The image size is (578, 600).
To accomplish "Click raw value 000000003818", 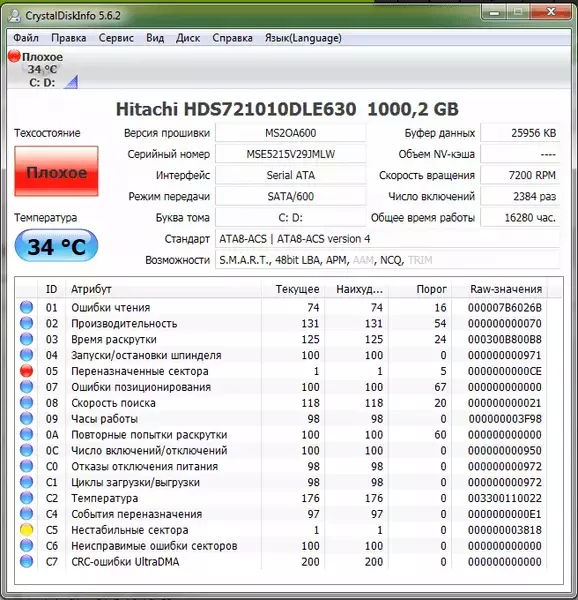I will tap(505, 530).
